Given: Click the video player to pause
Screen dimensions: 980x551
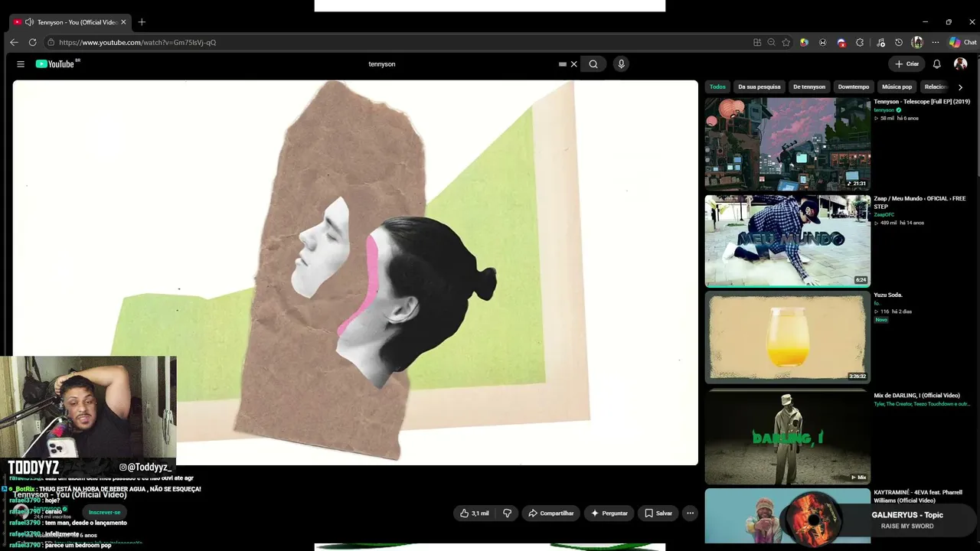Looking at the screenshot, I should 355,272.
